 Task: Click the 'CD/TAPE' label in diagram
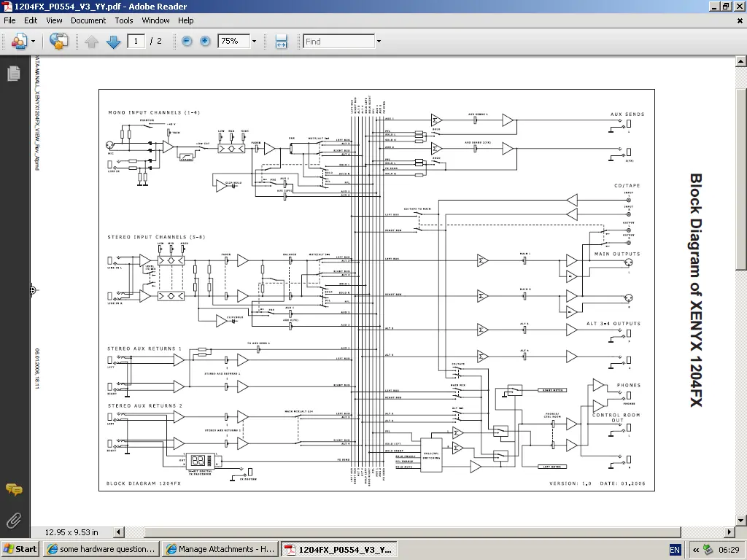[x=627, y=186]
